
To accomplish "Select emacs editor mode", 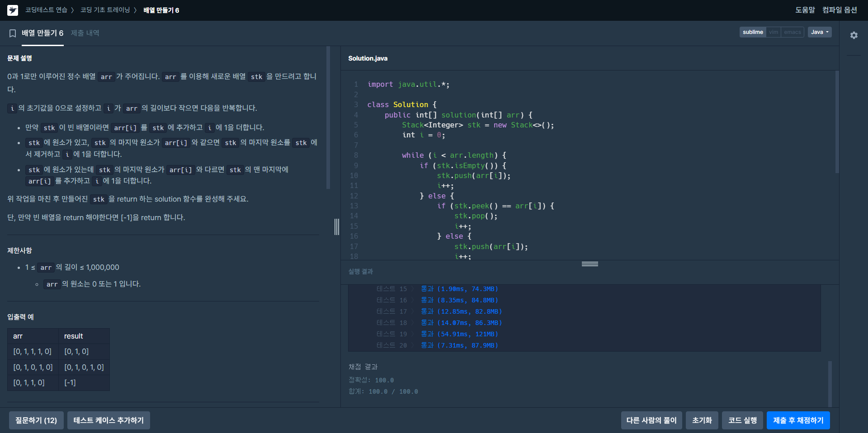I will tap(793, 32).
